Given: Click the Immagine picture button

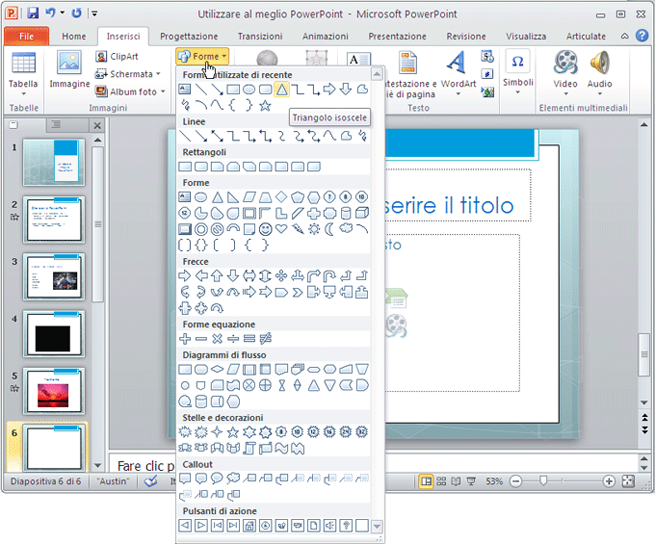Looking at the screenshot, I should coord(69,69).
